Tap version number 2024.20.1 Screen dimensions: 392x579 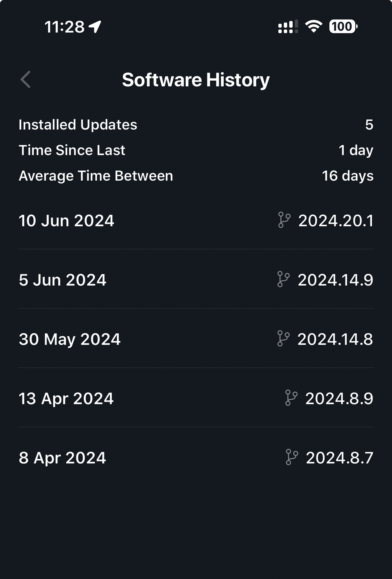tap(336, 220)
